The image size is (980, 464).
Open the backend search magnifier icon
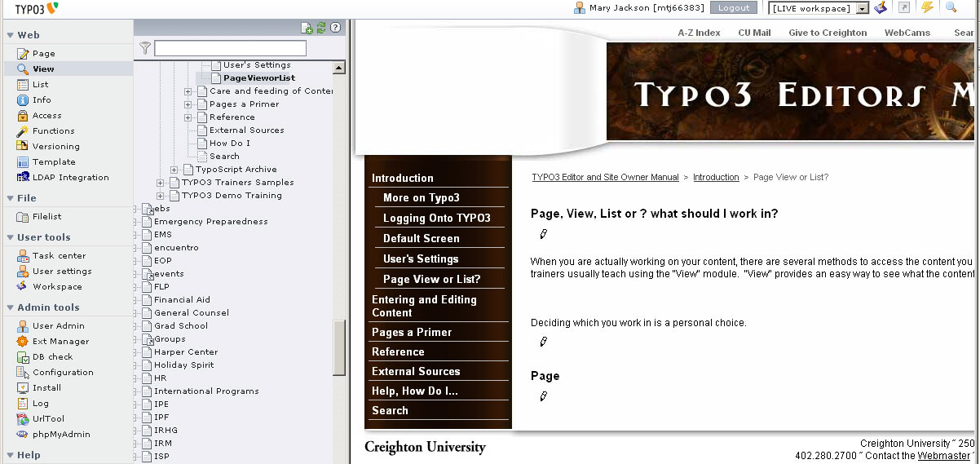pyautogui.click(x=951, y=7)
